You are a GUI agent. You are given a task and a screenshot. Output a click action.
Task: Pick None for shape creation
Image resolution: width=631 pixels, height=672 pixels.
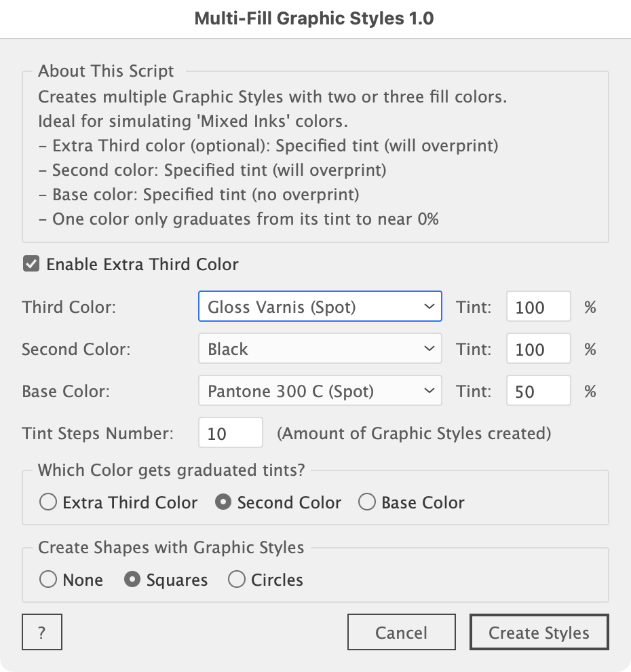(49, 580)
